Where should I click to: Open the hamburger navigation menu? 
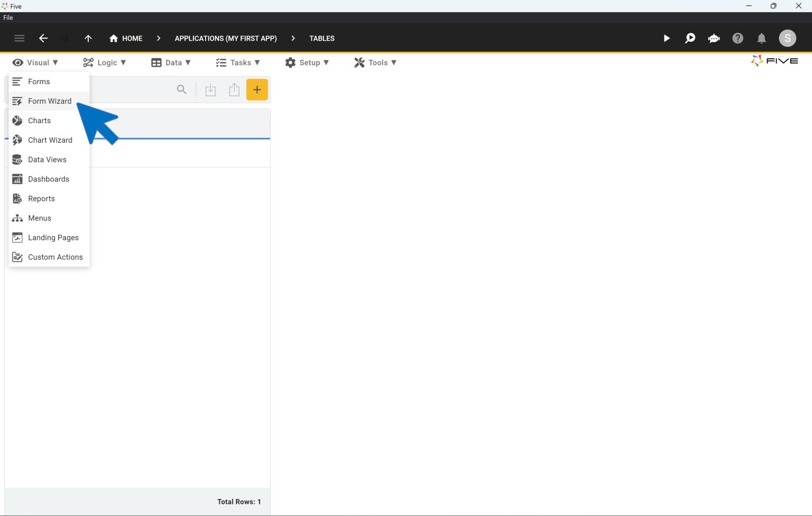click(20, 38)
